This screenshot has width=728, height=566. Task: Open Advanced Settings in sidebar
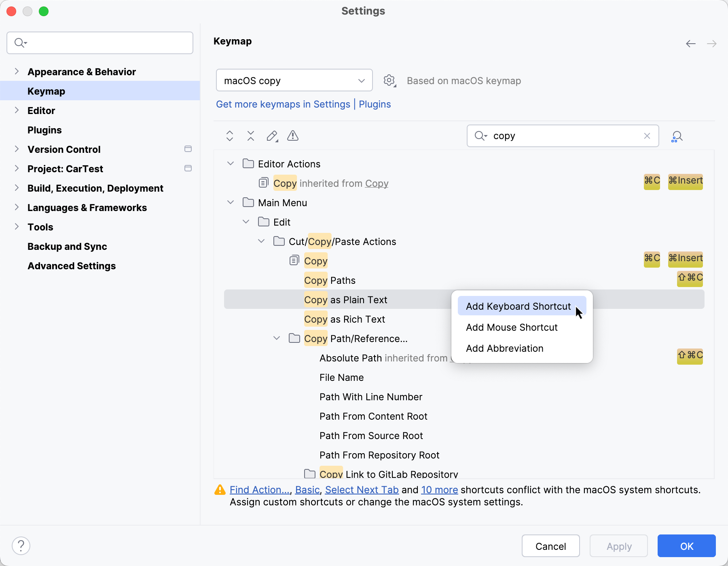(x=71, y=266)
